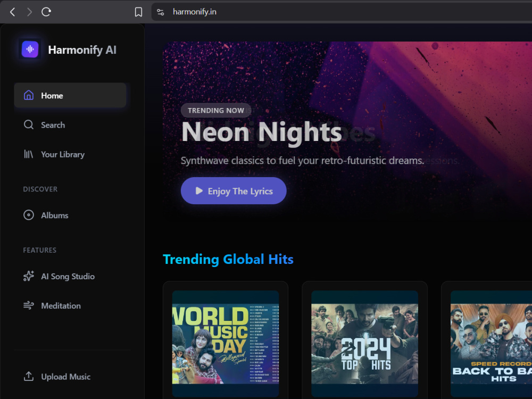
Task: Click the Synthwave classics description text
Action: [302, 161]
